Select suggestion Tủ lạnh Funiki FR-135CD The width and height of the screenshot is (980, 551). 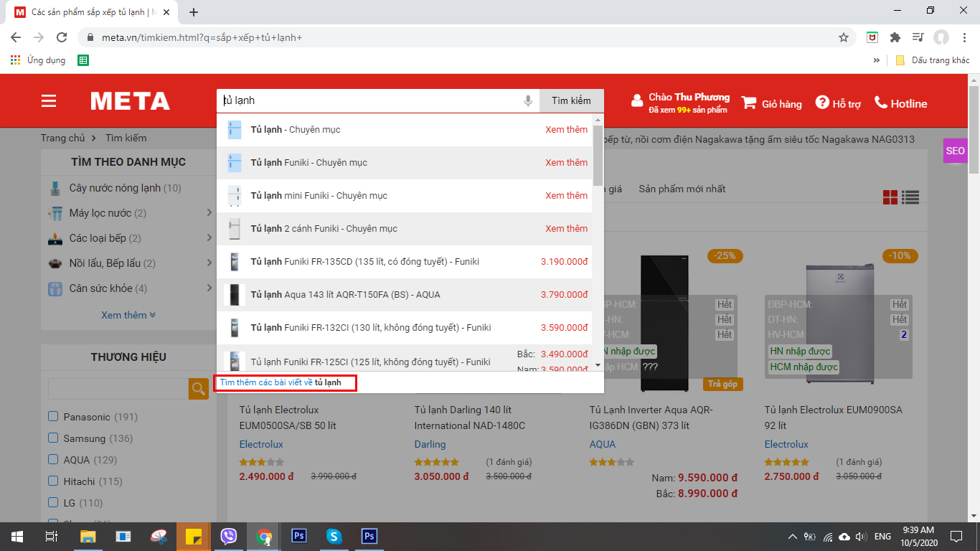click(405, 262)
